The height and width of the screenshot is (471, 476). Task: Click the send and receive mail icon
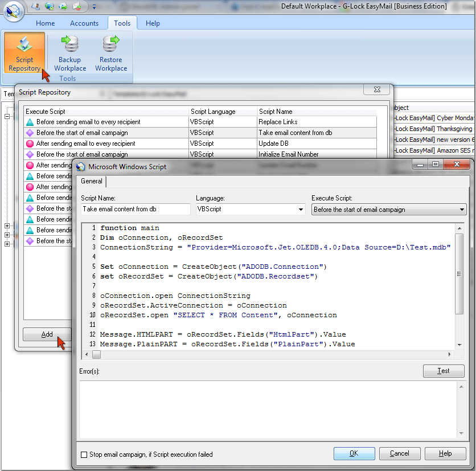[x=63, y=7]
